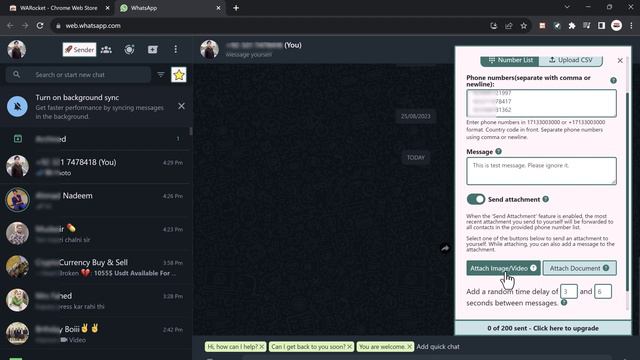Open the Communities icon in WhatsApp sidebar

click(x=106, y=49)
